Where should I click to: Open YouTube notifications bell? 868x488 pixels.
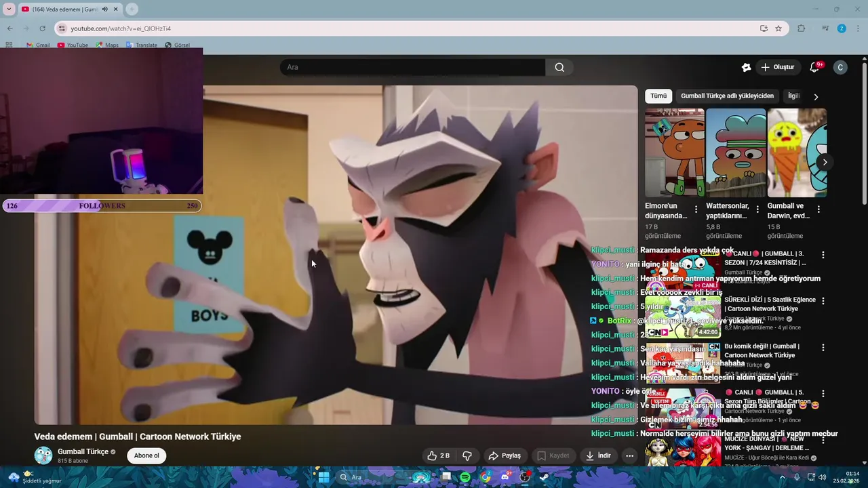(815, 67)
